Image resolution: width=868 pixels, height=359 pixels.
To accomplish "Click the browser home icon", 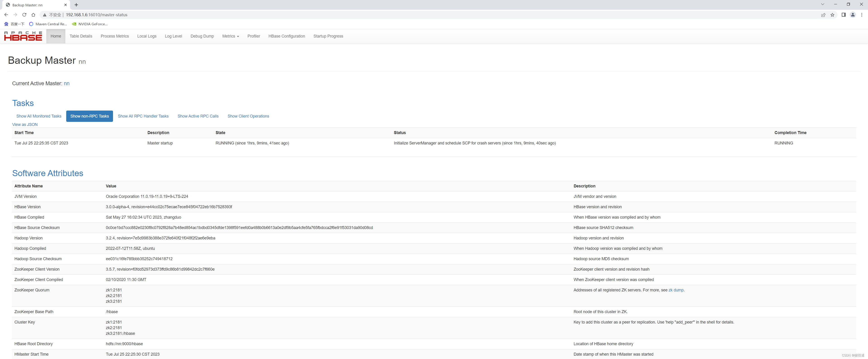I will click(33, 15).
